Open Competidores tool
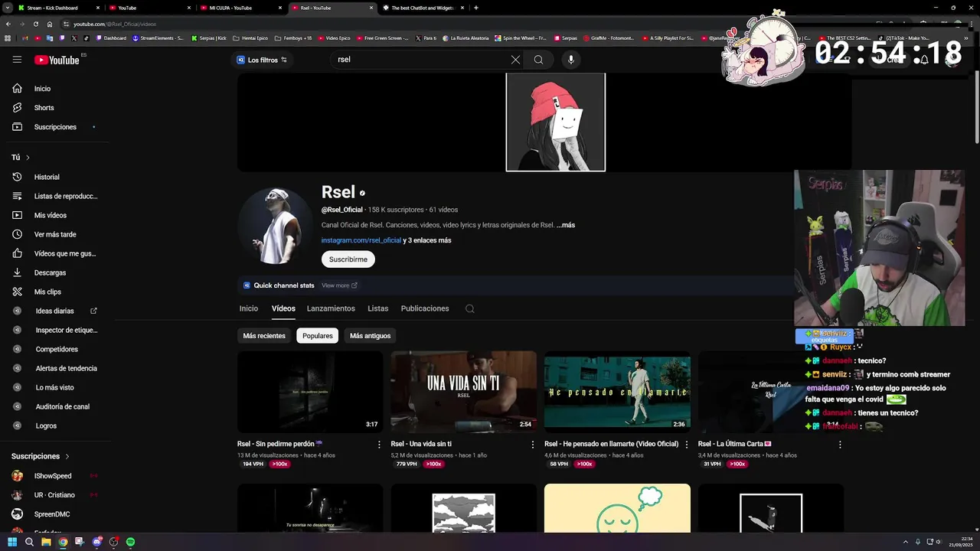This screenshot has height=551, width=980. tap(57, 349)
